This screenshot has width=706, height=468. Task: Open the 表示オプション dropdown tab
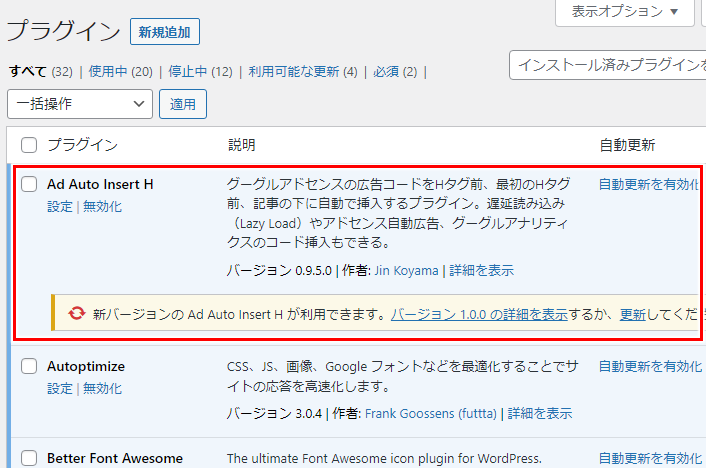[625, 12]
